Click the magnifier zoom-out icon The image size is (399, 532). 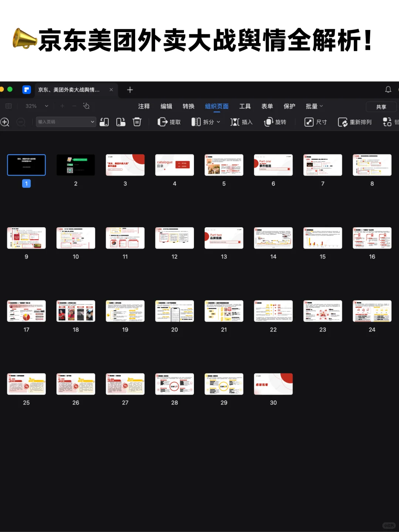[21, 122]
